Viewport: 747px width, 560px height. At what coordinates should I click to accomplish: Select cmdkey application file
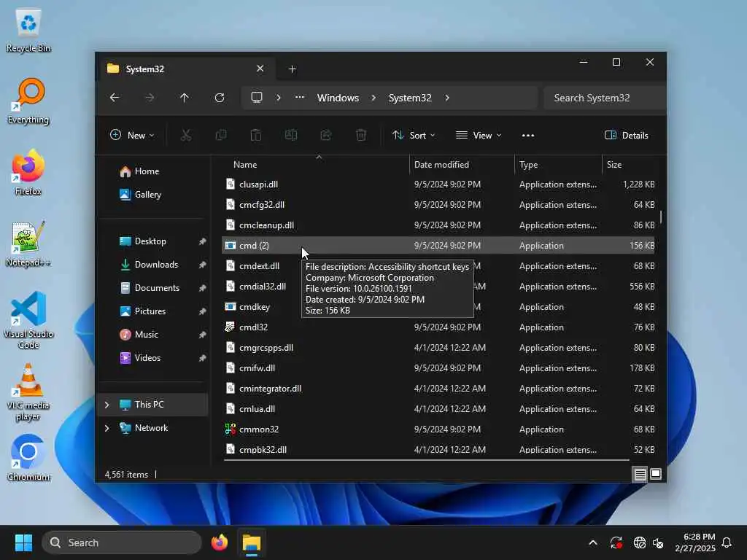click(x=255, y=307)
